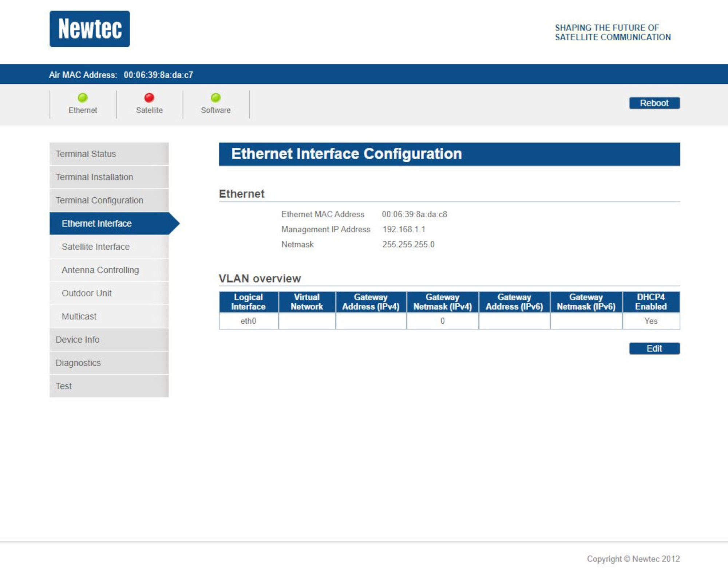Image resolution: width=728 pixels, height=580 pixels.
Task: Expand the Terminal Configuration section
Action: point(99,201)
